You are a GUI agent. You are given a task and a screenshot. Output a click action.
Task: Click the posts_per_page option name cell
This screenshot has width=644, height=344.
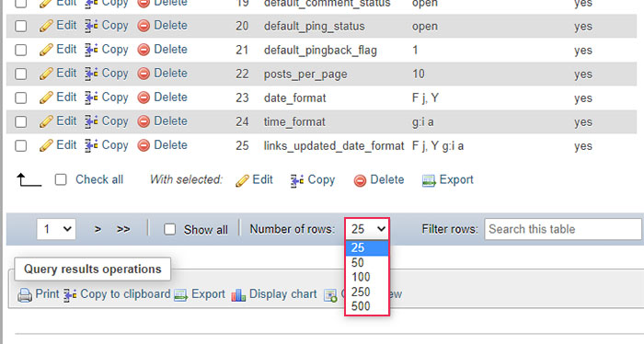pos(305,75)
